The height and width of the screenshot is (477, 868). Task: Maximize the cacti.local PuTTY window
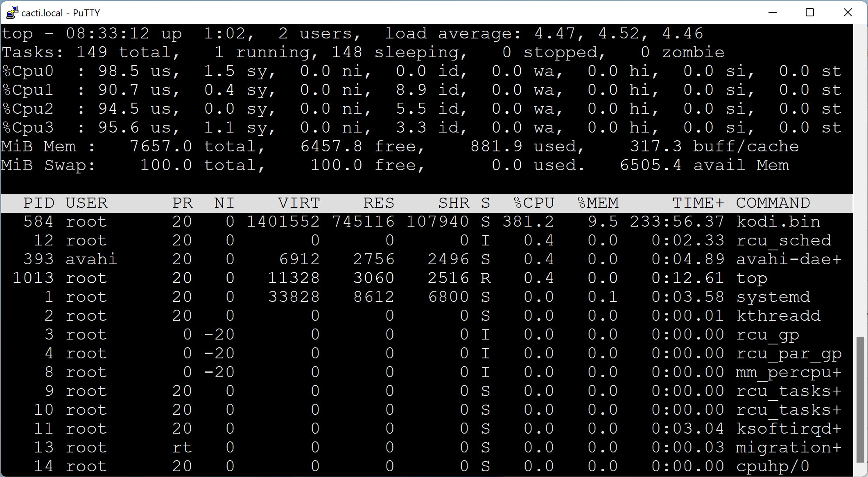point(809,13)
